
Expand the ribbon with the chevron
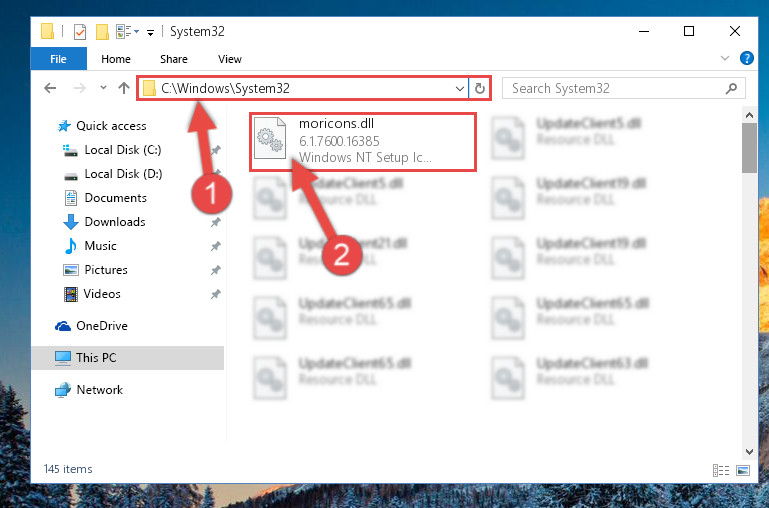coord(725,58)
